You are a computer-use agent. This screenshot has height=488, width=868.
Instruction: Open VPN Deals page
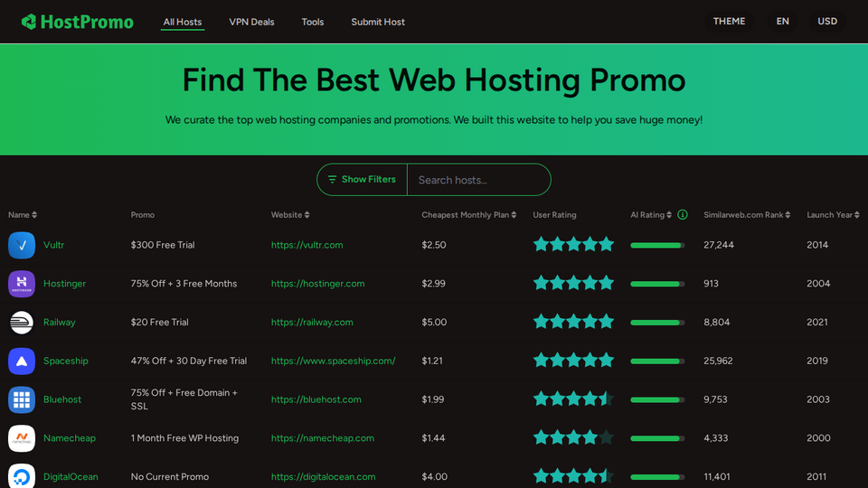(x=251, y=22)
